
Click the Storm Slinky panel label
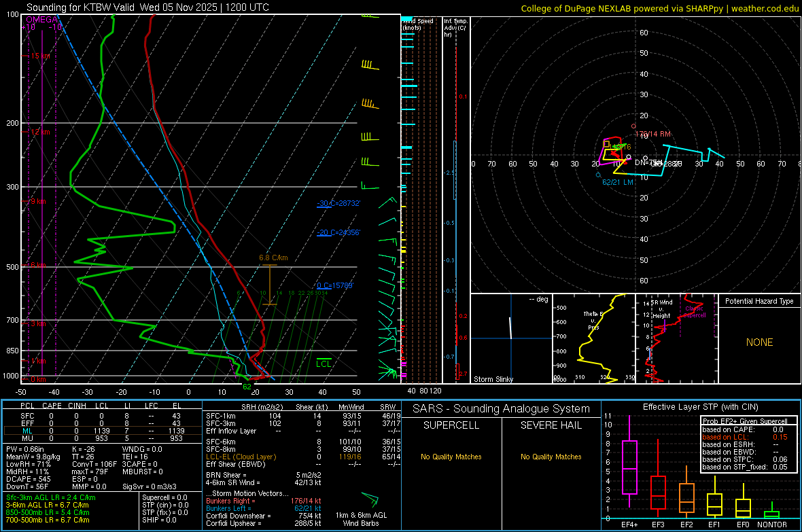coord(493,379)
